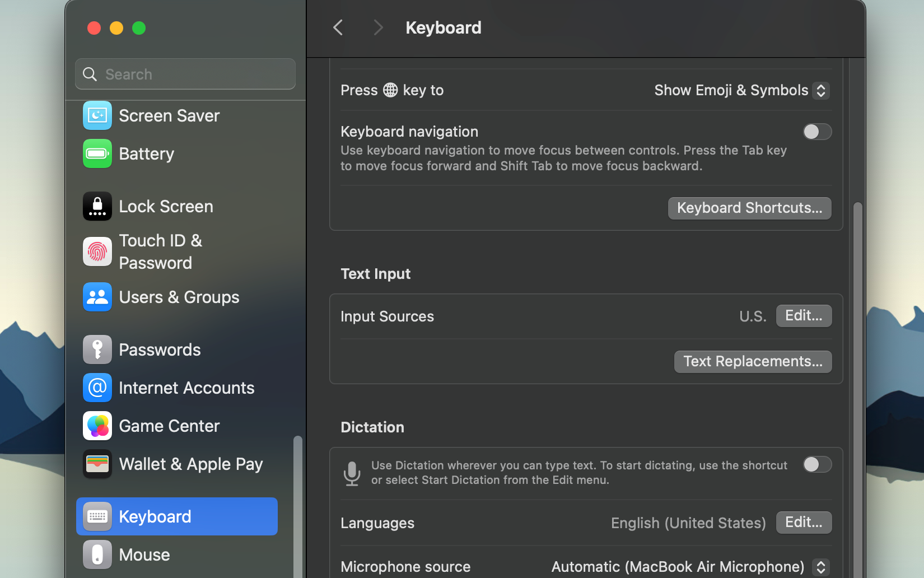The image size is (924, 578).
Task: Turn on Dictation
Action: click(x=817, y=464)
